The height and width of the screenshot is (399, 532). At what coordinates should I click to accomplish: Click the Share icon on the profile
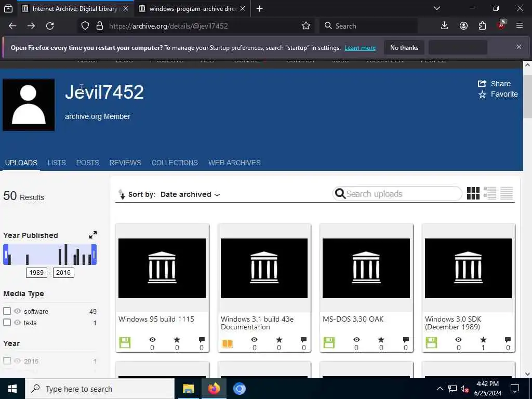(x=482, y=84)
